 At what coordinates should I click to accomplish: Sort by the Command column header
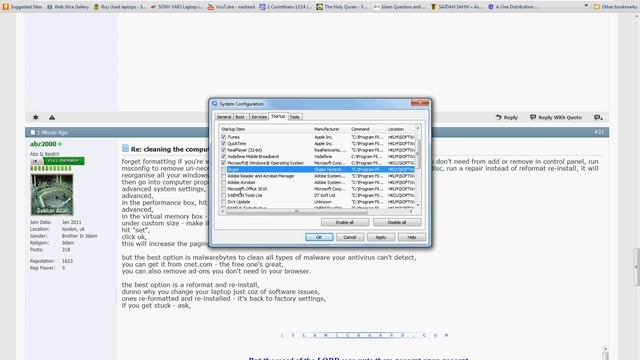[x=367, y=129]
